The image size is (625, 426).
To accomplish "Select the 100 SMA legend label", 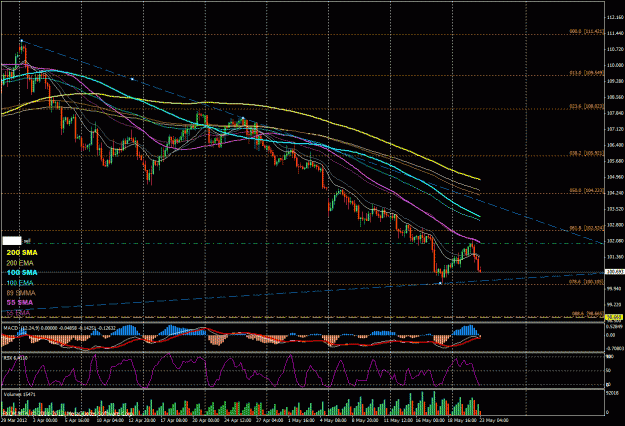I will [x=22, y=273].
